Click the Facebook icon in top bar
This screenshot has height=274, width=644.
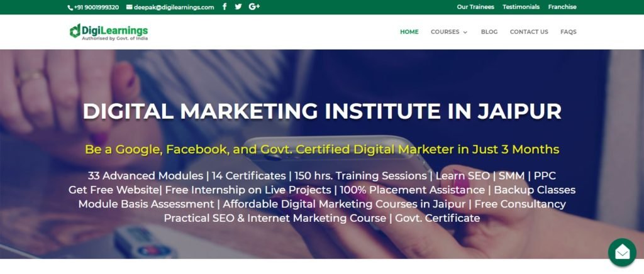click(225, 6)
